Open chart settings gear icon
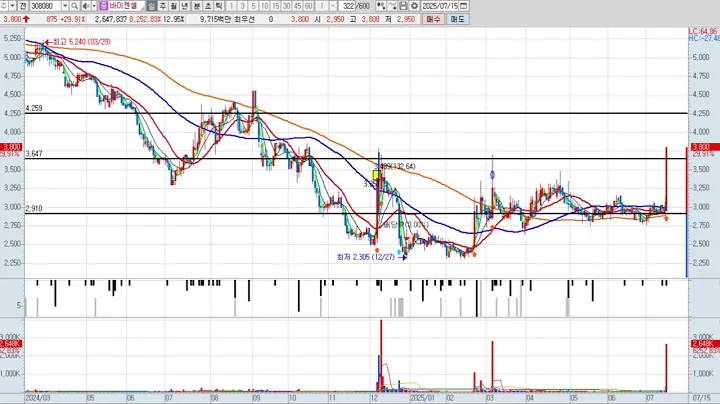This screenshot has width=720, height=404. pyautogui.click(x=414, y=6)
